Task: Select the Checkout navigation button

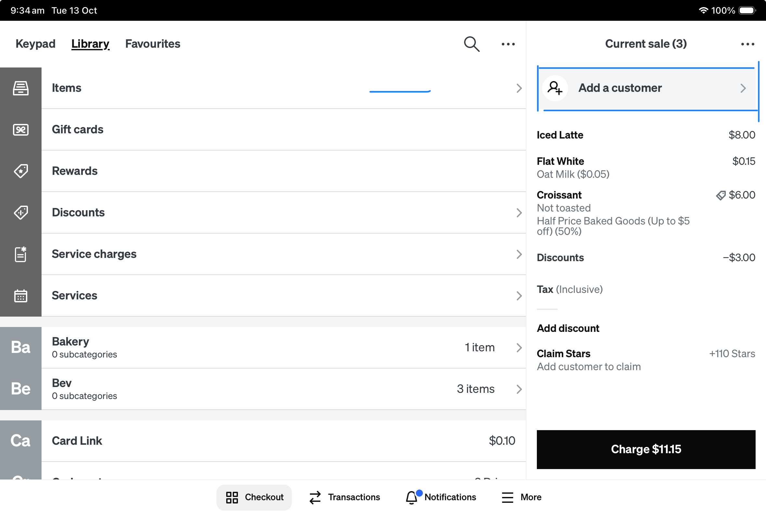Action: click(254, 497)
